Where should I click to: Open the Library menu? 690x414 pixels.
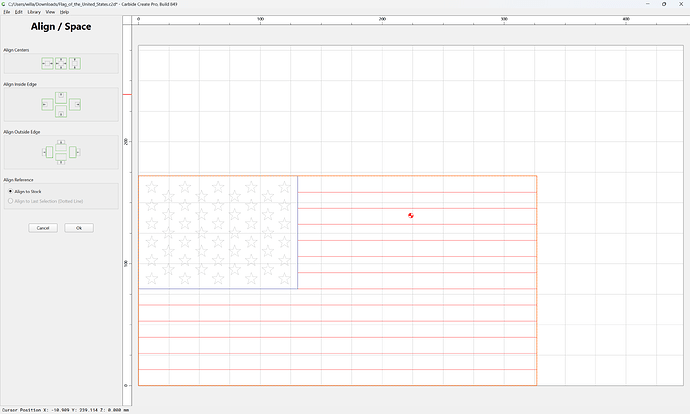click(x=34, y=12)
